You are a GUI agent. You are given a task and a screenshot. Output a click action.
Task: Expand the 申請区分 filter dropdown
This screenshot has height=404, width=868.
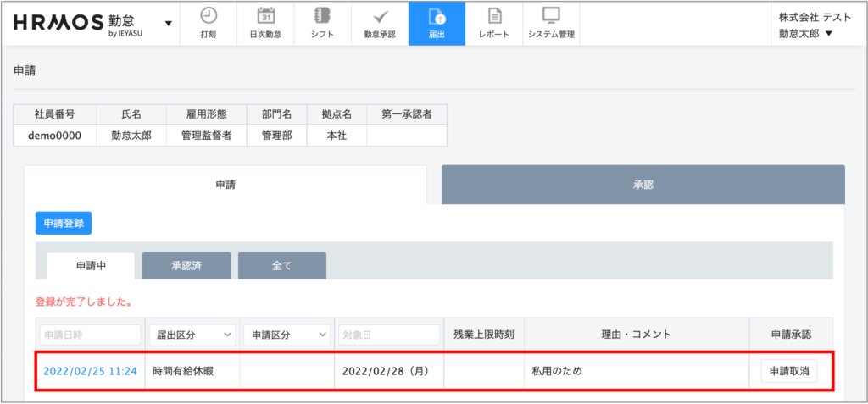pyautogui.click(x=287, y=335)
